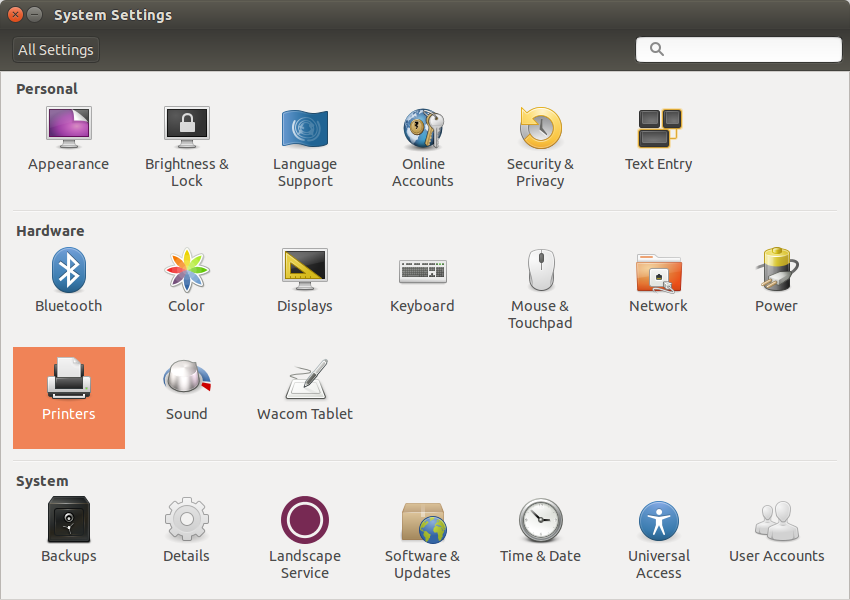Open Online Accounts settings
Screen dimensions: 850x600
423,147
